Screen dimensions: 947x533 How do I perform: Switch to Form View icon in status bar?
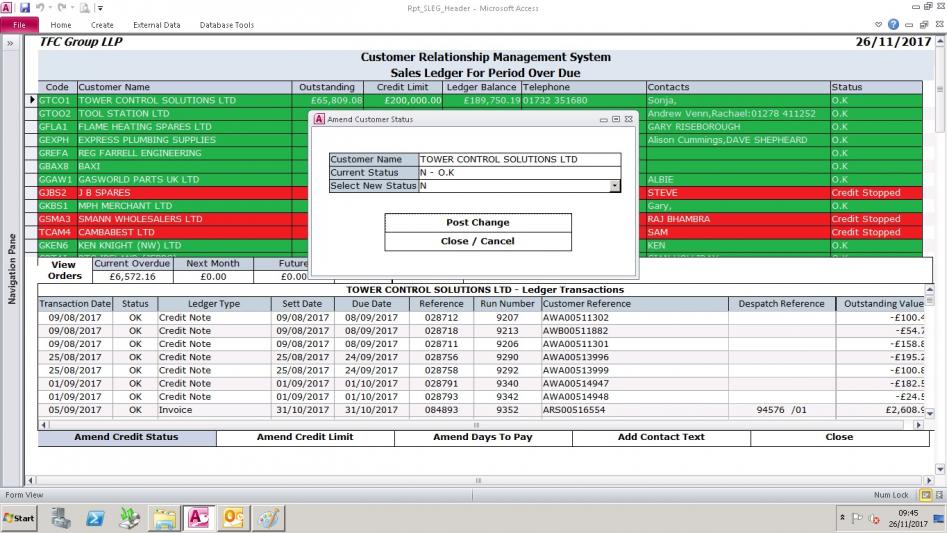925,495
